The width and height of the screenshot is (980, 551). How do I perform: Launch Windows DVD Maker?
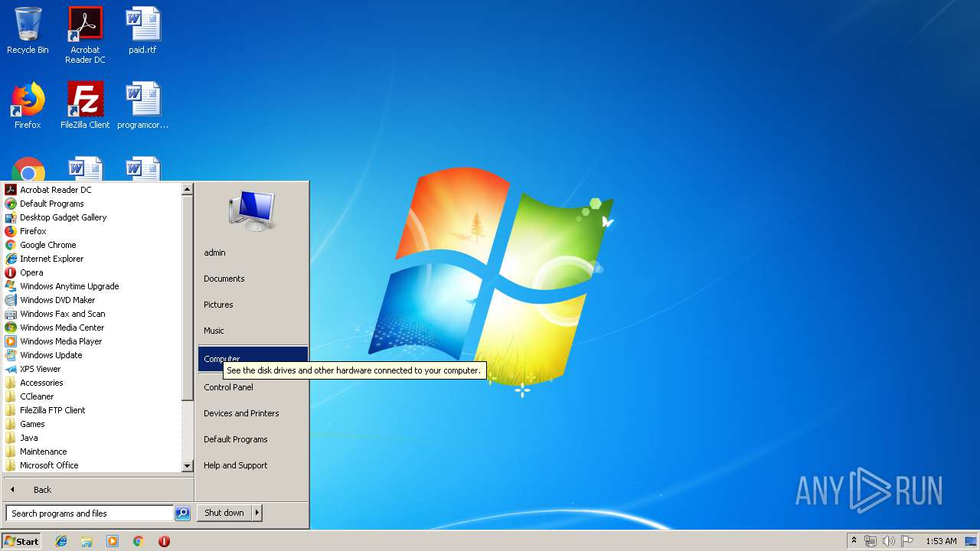point(57,300)
